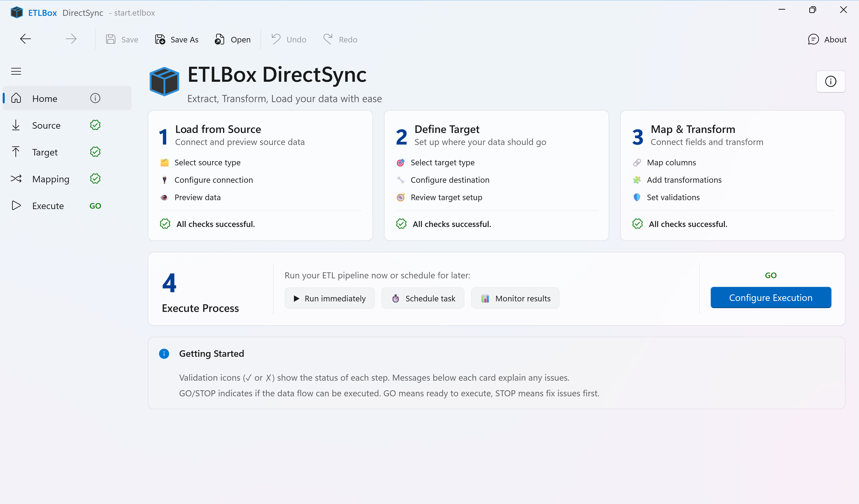
Task: Redo the last action
Action: click(340, 39)
